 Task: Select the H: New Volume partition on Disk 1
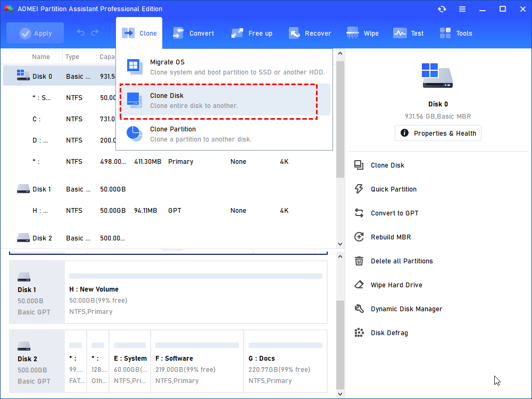pyautogui.click(x=195, y=292)
